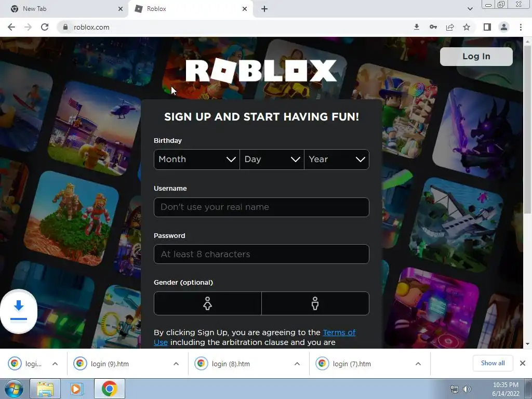The width and height of the screenshot is (532, 399).
Task: Share this page icon in address bar
Action: tap(450, 27)
